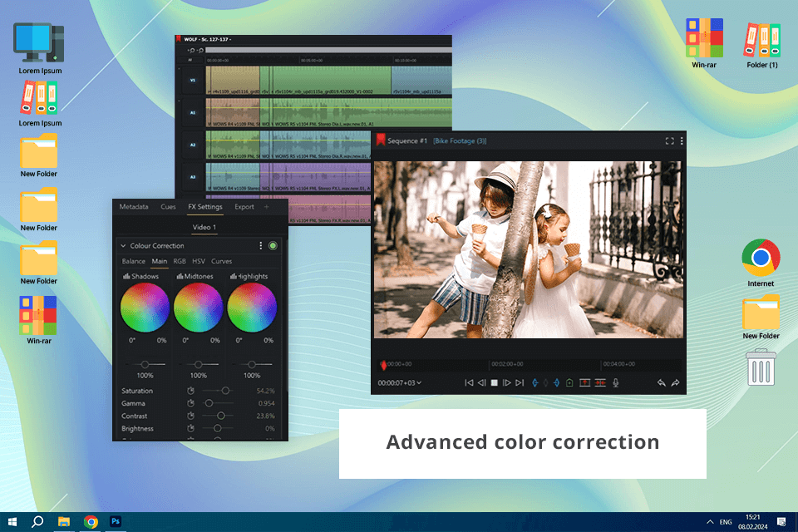Toggle Gamma keyframe stopwatch
The width and height of the screenshot is (798, 532).
[x=191, y=403]
